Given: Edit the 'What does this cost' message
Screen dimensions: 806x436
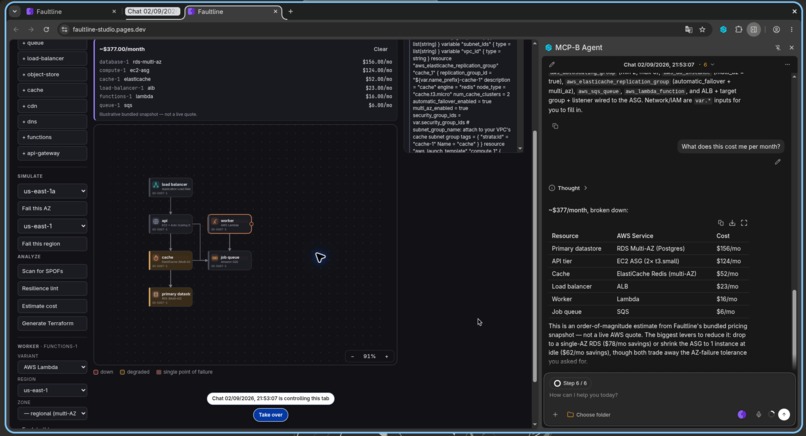Looking at the screenshot, I should pyautogui.click(x=777, y=162).
